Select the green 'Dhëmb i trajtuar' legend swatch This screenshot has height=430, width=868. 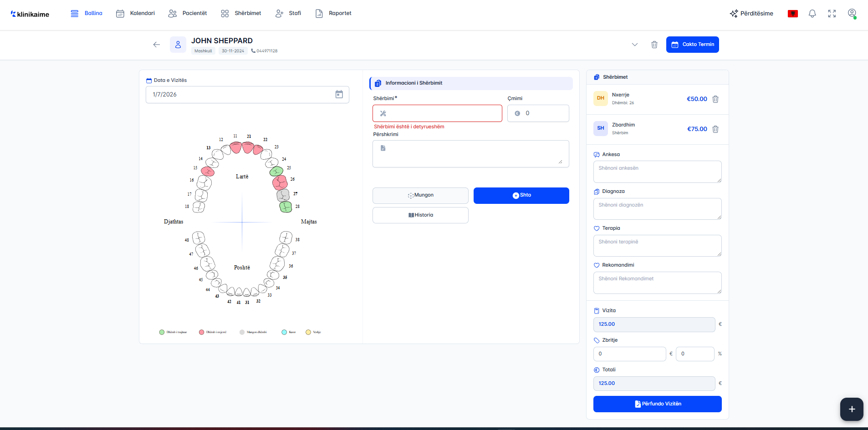162,332
